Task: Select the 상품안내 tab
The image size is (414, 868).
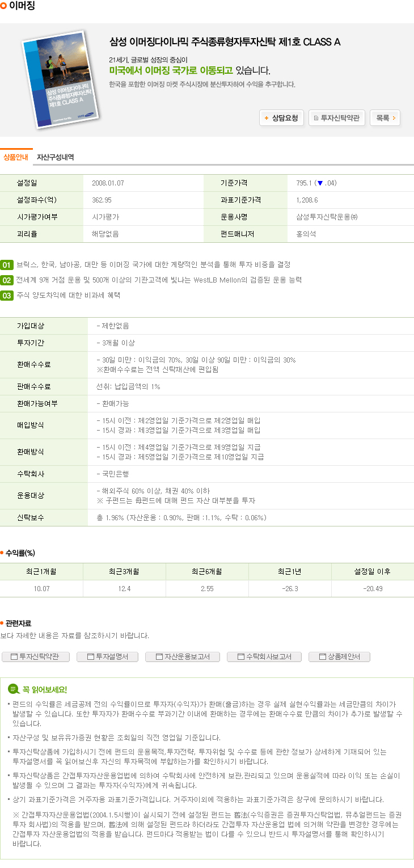Action: (16, 157)
